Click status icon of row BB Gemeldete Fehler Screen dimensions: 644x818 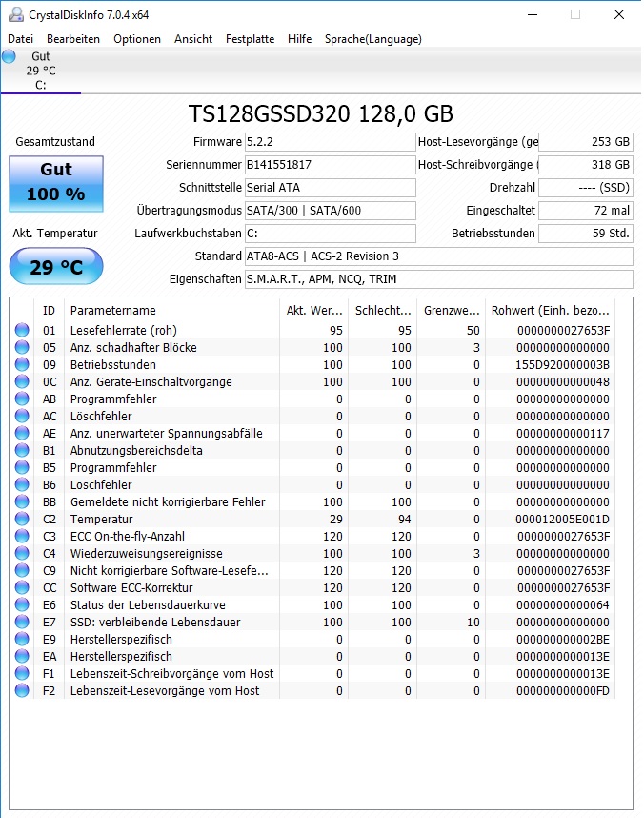pos(22,501)
